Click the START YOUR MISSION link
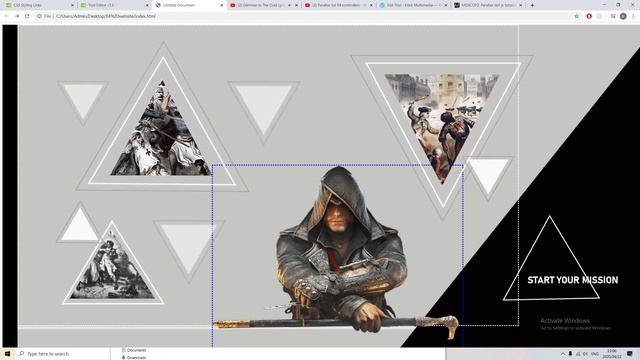The image size is (640, 360). point(573,280)
